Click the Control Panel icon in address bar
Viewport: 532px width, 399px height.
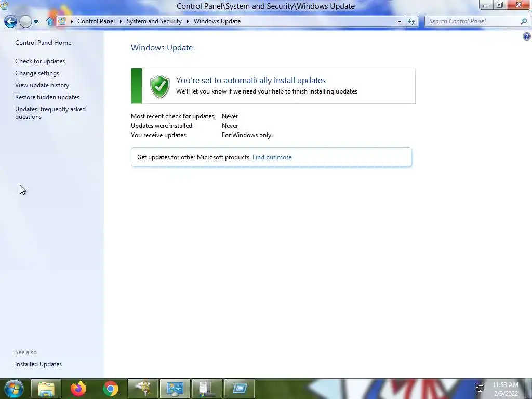(62, 21)
